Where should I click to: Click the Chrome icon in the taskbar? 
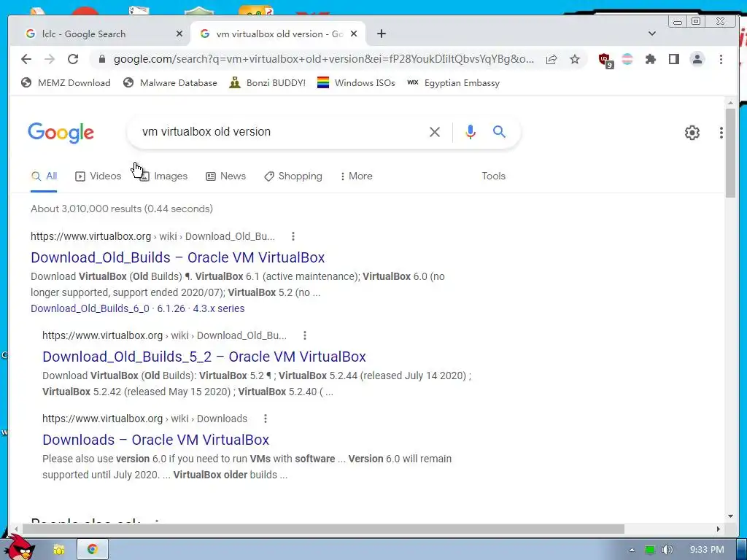(x=93, y=549)
